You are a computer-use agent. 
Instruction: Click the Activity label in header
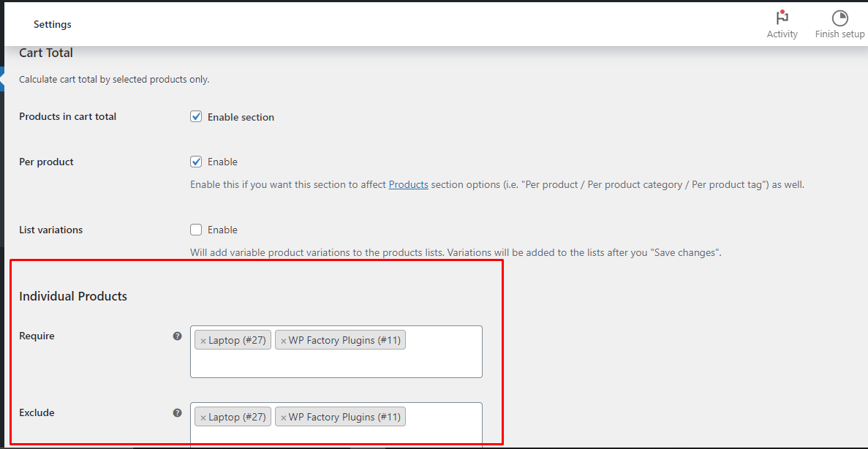click(x=782, y=34)
